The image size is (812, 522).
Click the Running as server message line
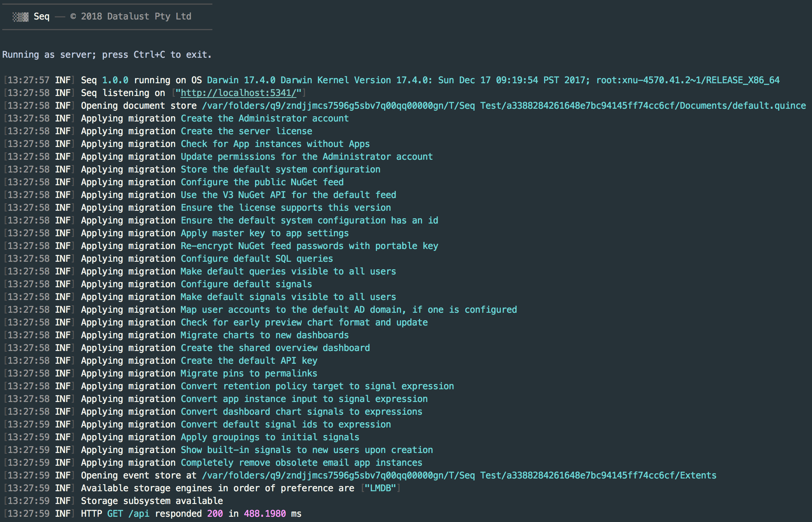pos(107,54)
